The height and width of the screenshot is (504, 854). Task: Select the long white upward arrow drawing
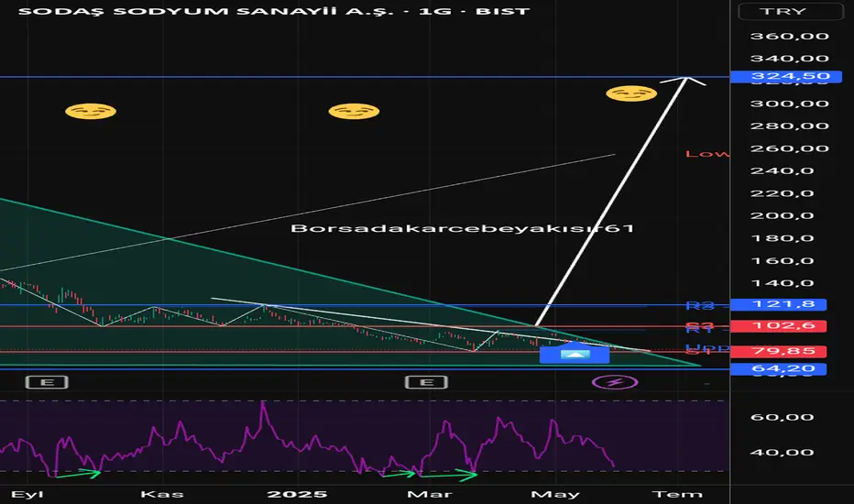coord(610,202)
